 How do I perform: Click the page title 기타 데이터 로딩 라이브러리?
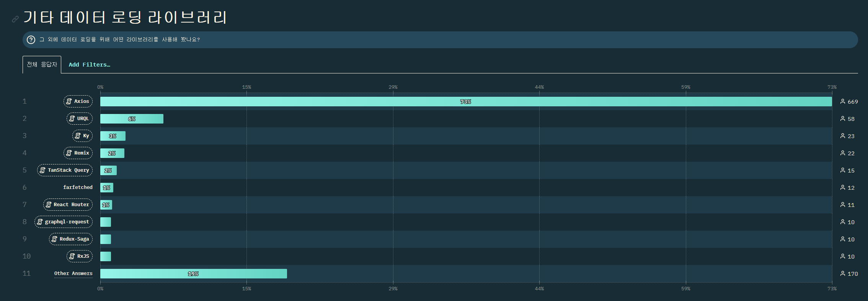pyautogui.click(x=126, y=17)
